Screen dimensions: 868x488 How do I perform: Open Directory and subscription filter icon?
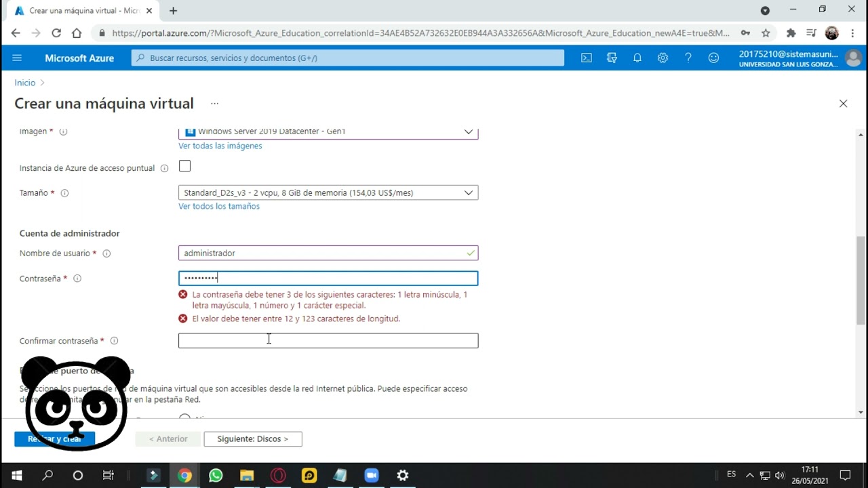612,58
